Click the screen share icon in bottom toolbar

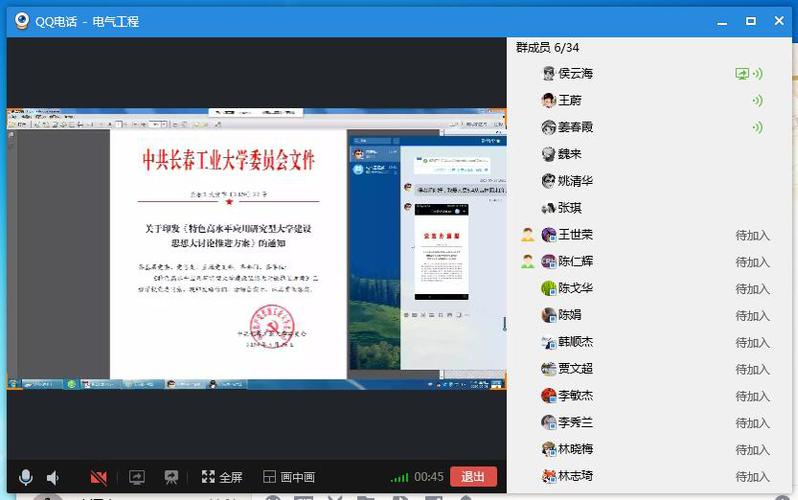(137, 478)
